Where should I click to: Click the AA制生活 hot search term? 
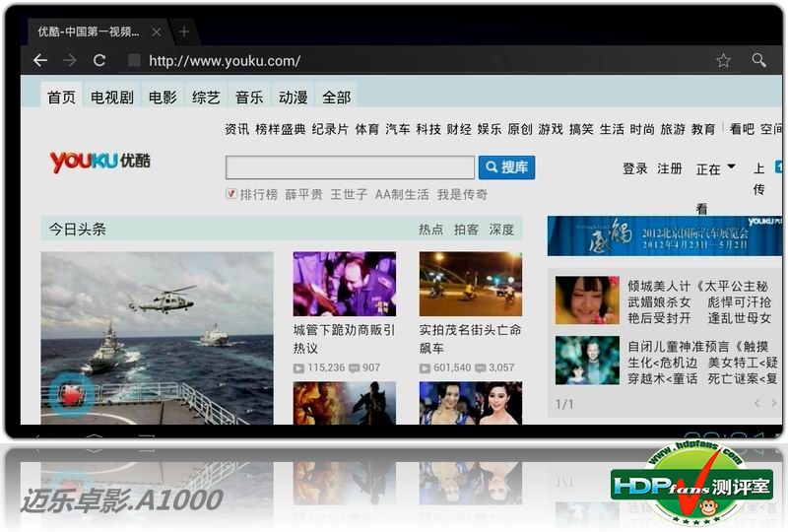pyautogui.click(x=403, y=195)
